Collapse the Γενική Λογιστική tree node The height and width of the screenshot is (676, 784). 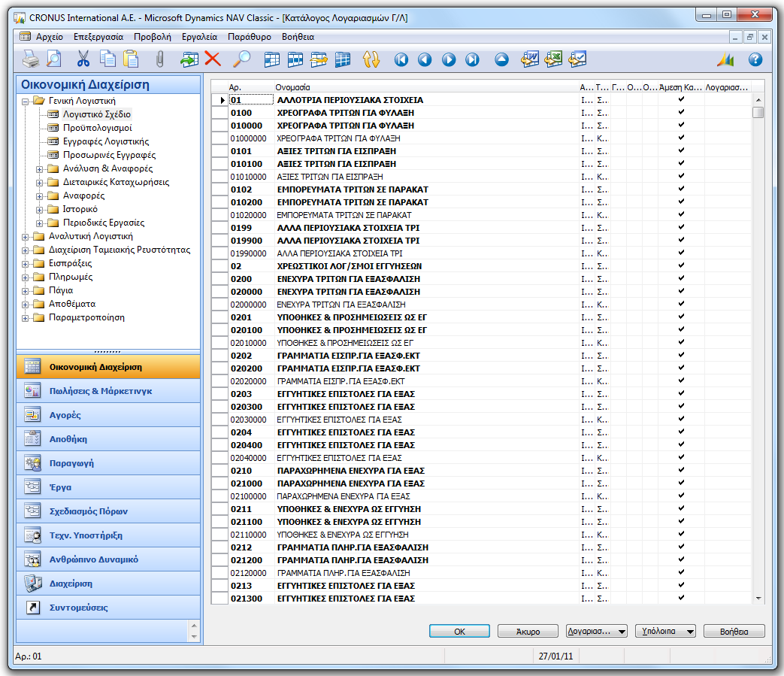[x=26, y=102]
